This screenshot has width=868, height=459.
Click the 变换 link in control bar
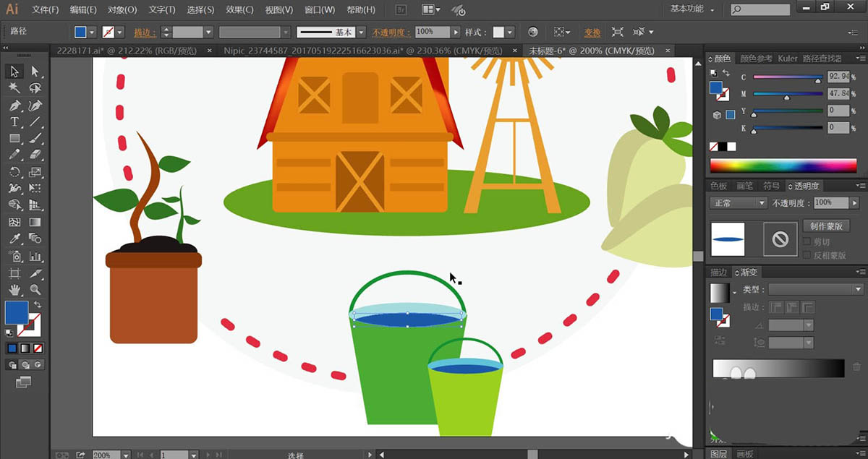pyautogui.click(x=592, y=33)
